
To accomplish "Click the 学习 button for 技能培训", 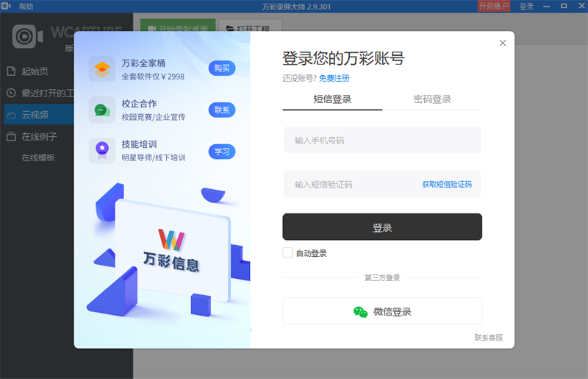I will 222,152.
